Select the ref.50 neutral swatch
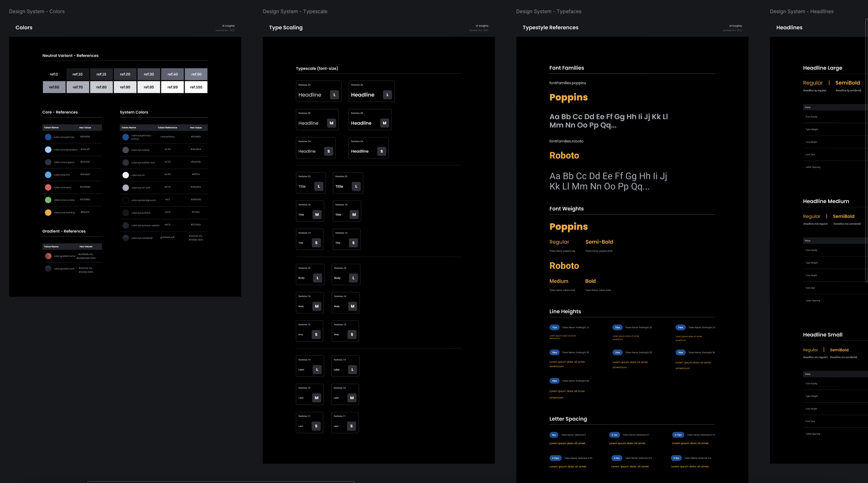 196,74
